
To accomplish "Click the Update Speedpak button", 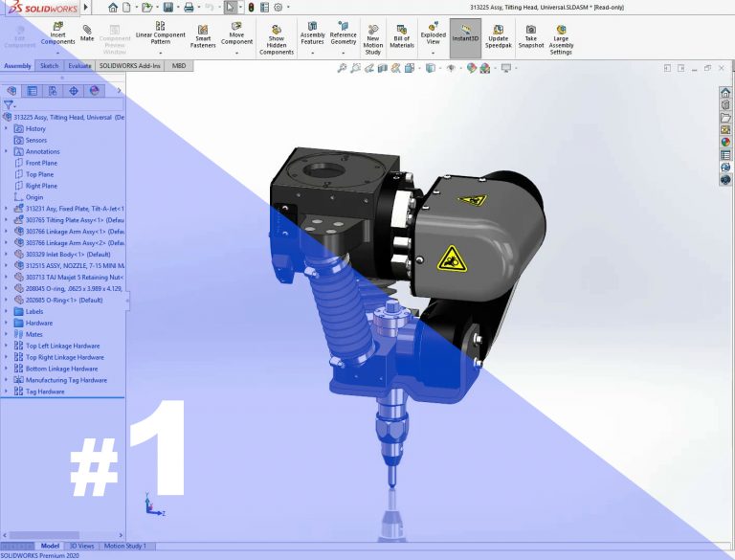I will (498, 36).
